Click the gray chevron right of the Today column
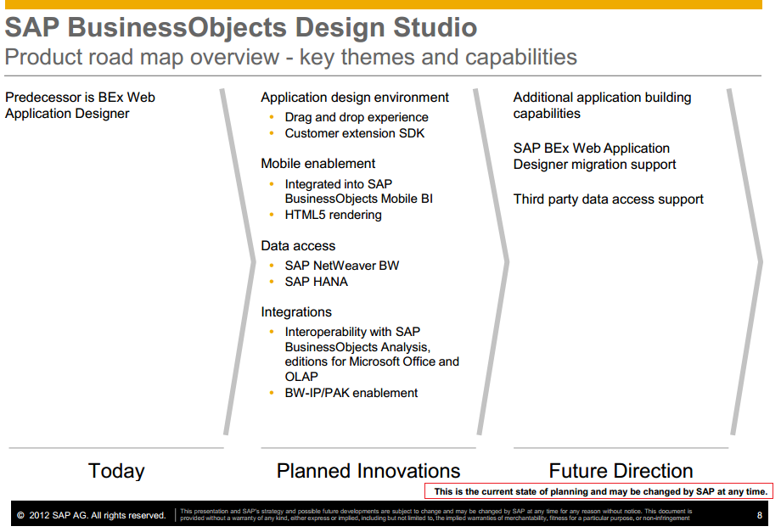The height and width of the screenshot is (532, 781). (239, 261)
